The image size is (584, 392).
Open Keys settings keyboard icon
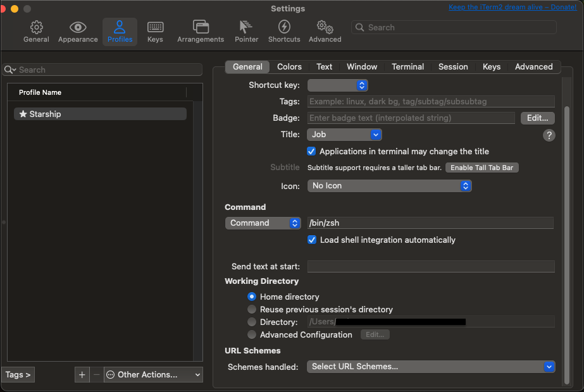tap(155, 27)
